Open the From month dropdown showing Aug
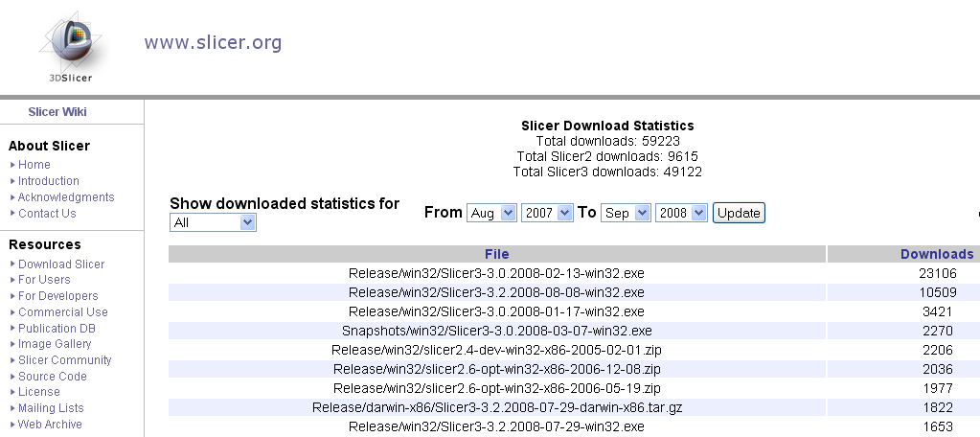The height and width of the screenshot is (437, 980). point(491,213)
